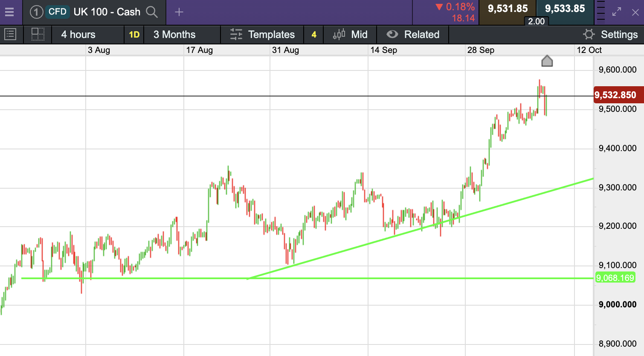Click the 31 Aug date label
This screenshot has width=644, height=356.
pos(286,50)
